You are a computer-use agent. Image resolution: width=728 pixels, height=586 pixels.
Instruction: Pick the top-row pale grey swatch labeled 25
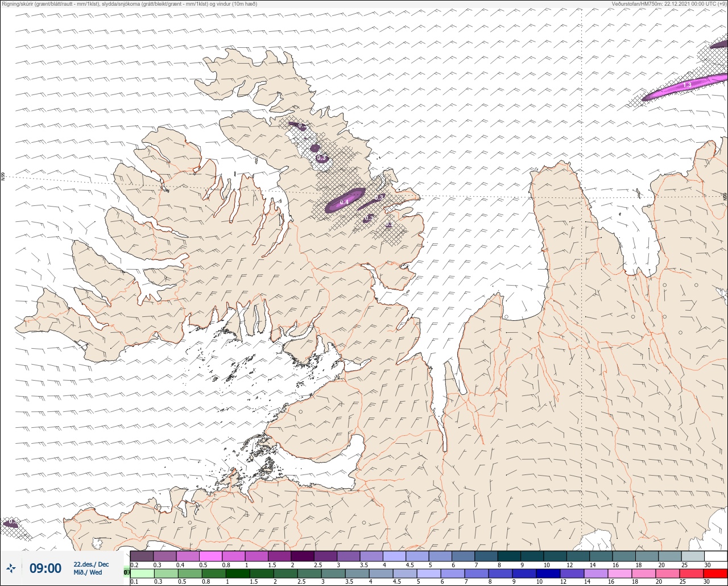(x=693, y=556)
